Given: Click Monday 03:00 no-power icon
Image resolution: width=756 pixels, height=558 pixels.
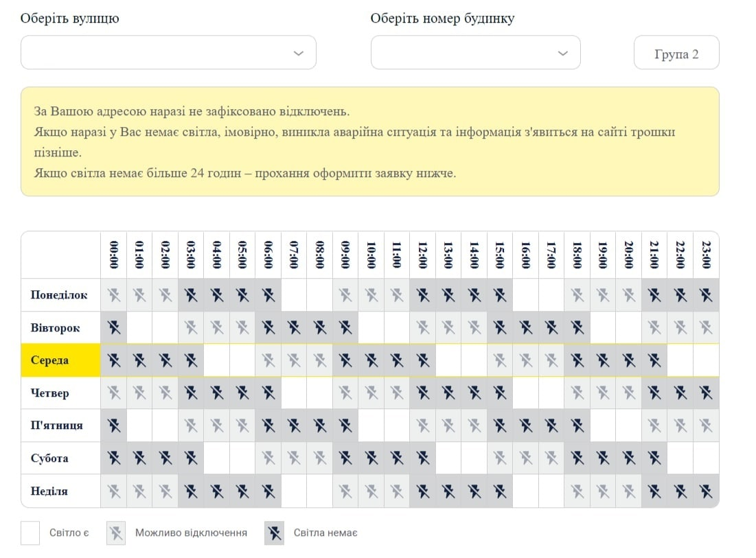Looking at the screenshot, I should click(191, 295).
